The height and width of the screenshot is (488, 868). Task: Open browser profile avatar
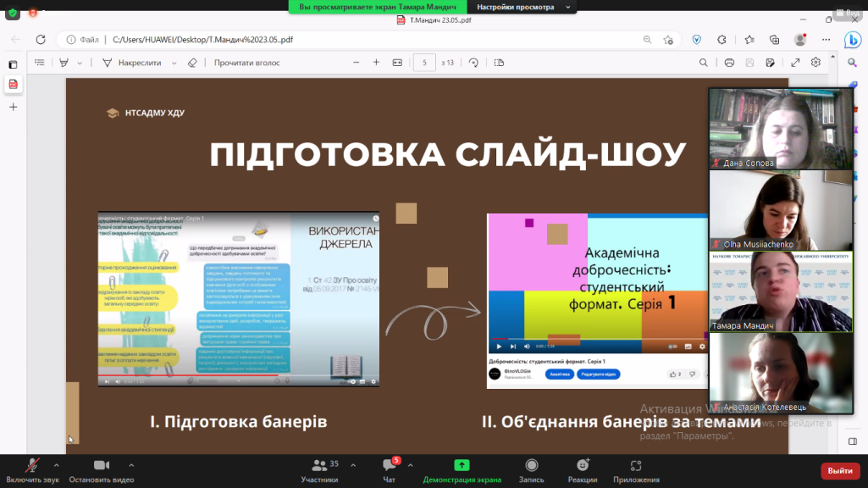(x=800, y=40)
